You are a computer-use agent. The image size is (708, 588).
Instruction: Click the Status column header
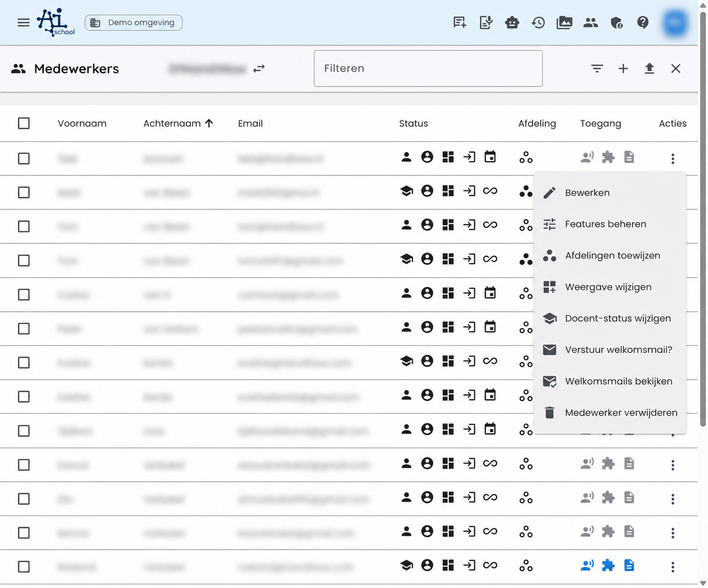[413, 123]
